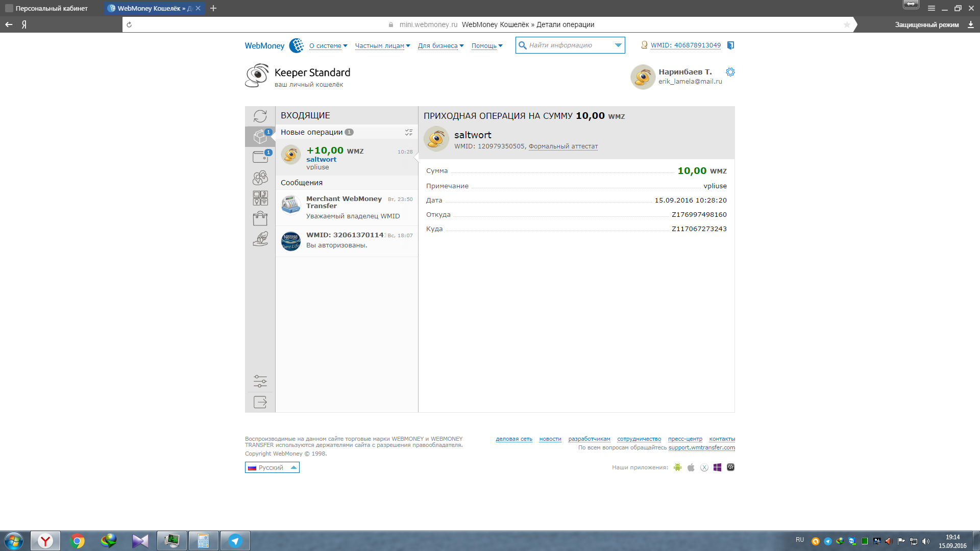Open Chrome from the taskbar
The image size is (980, 551).
(x=77, y=541)
